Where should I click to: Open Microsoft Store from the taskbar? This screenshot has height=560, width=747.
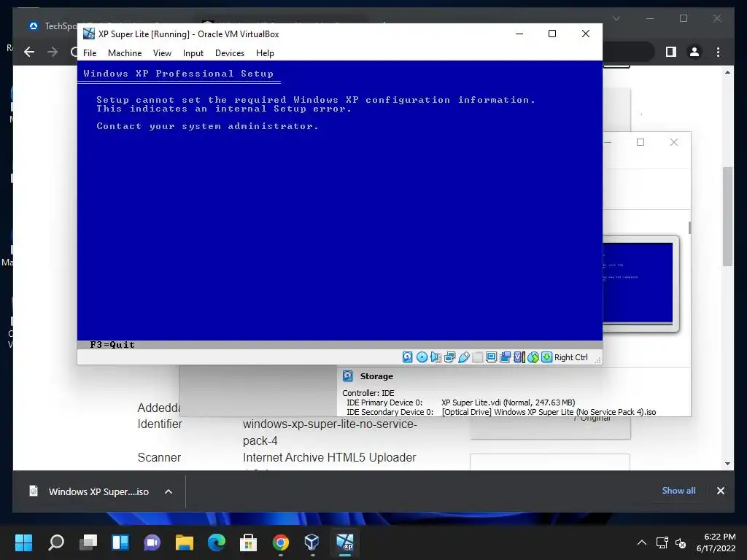(248, 542)
